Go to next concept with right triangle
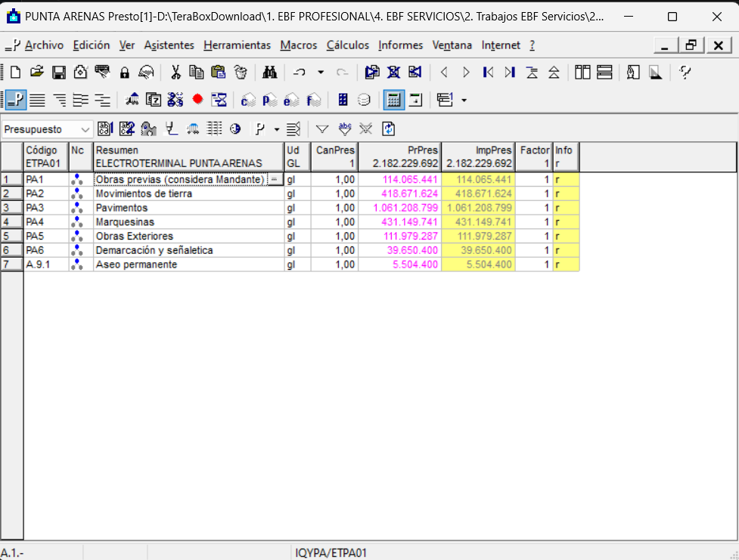This screenshot has height=560, width=739. click(466, 73)
